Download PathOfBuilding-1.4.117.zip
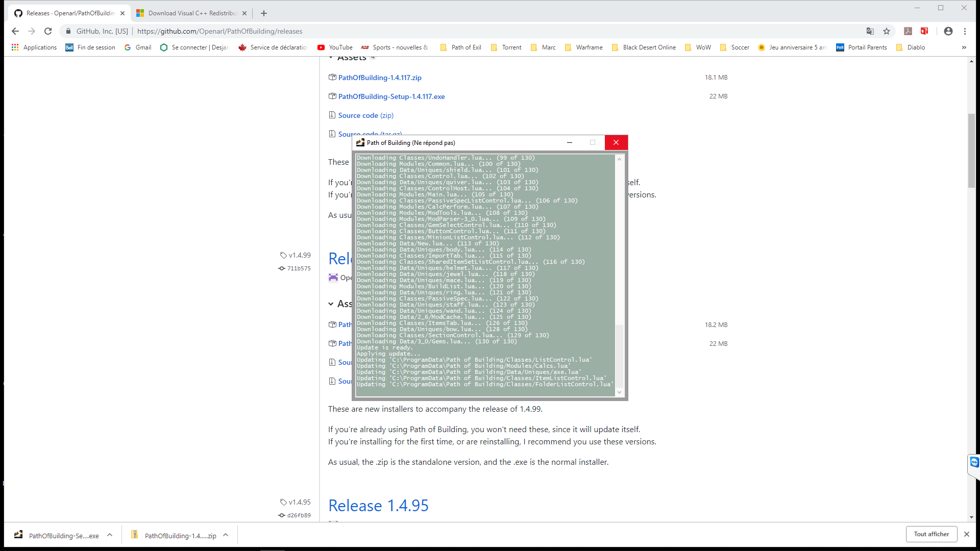980x551 pixels. coord(380,78)
